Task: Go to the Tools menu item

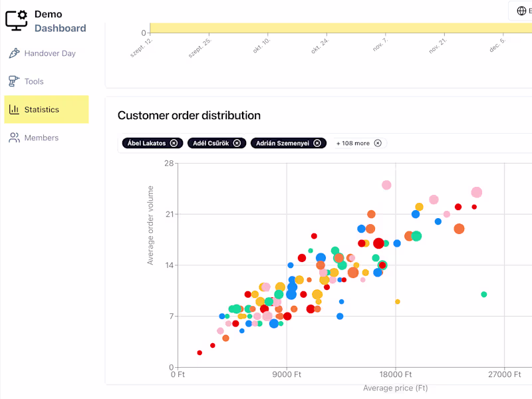Action: point(34,81)
